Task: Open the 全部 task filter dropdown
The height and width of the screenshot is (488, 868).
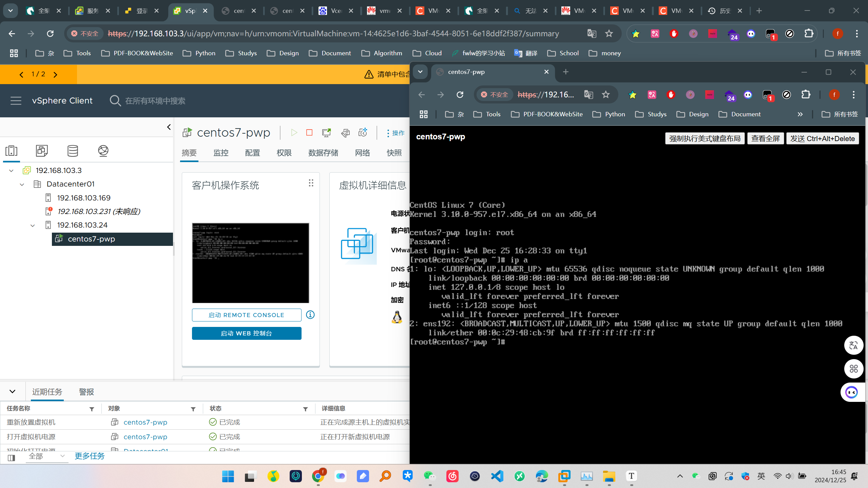Action: (x=47, y=456)
